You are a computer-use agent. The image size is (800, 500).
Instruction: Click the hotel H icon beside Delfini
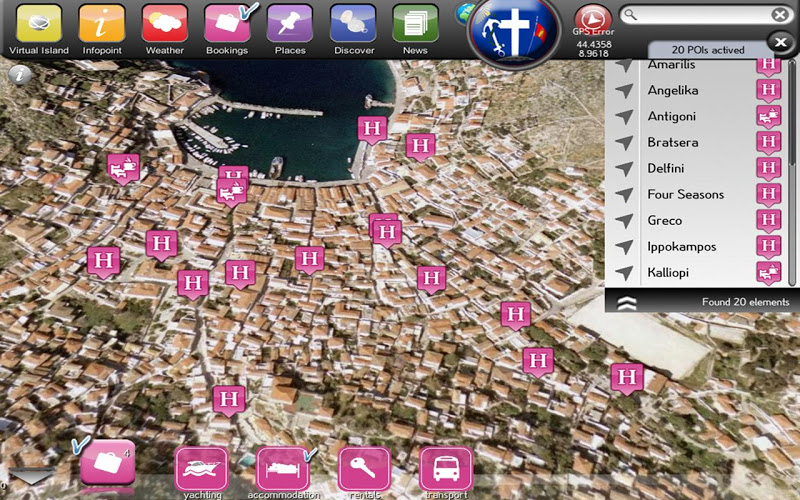(x=768, y=169)
